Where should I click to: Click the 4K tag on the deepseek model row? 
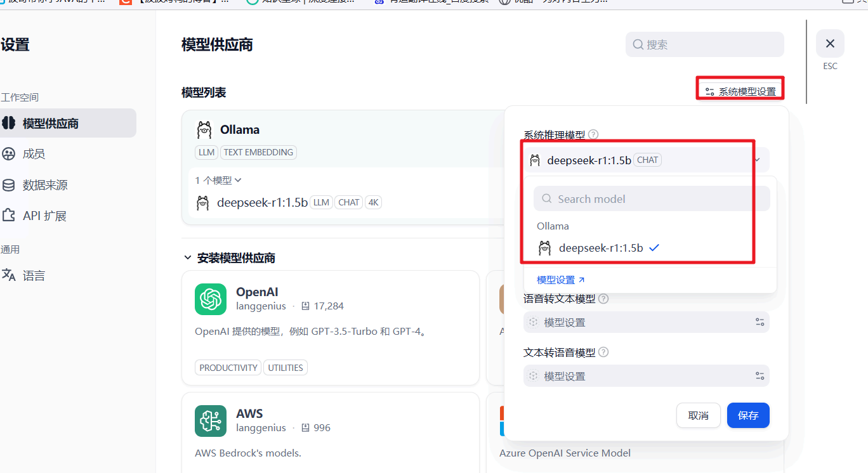pos(373,202)
